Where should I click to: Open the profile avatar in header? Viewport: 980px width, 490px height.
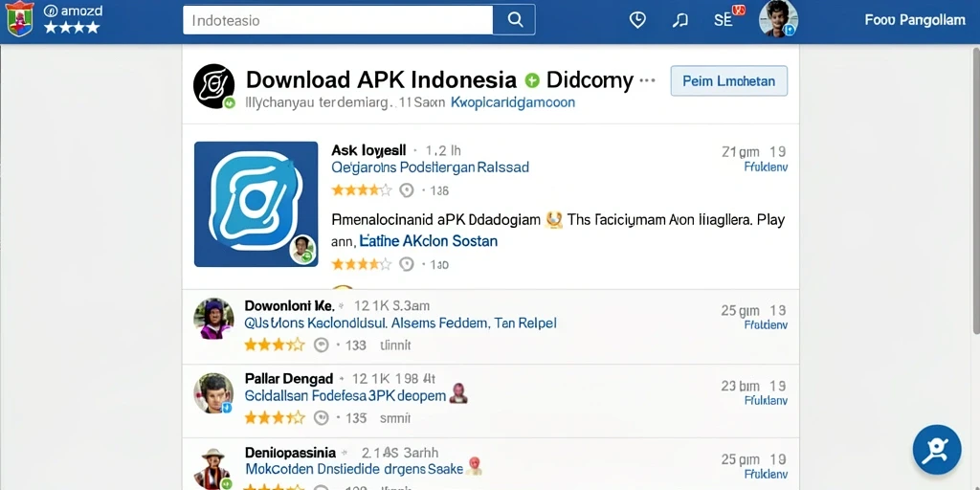777,19
